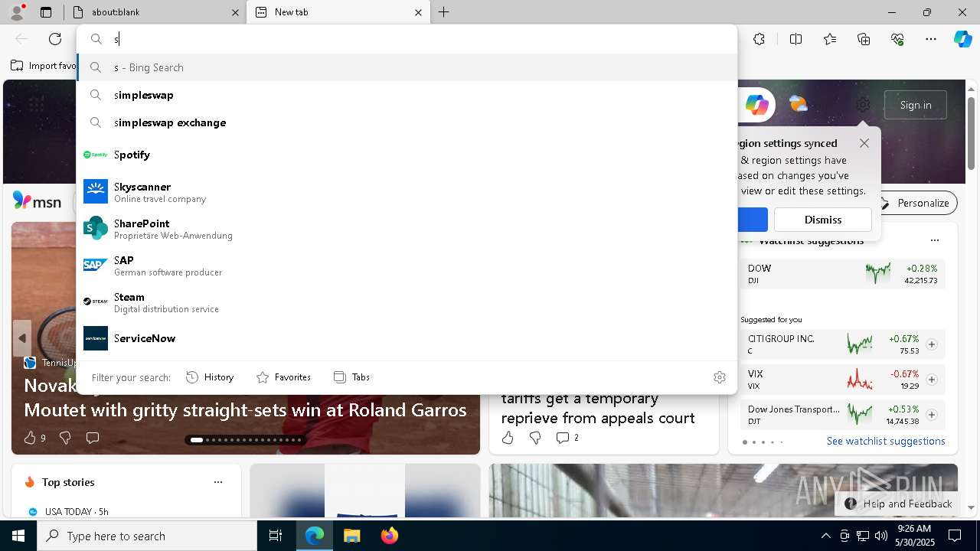980x551 pixels.
Task: Select the Skyscanner suggestion
Action: [x=407, y=191]
